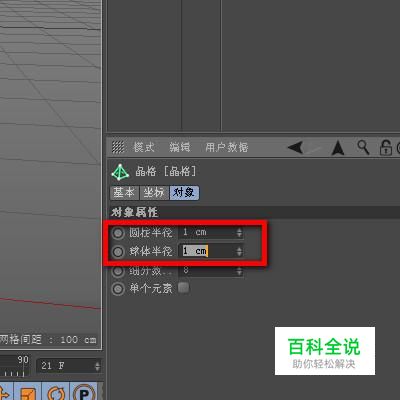Click the 细分数 stepper arrows
The width and height of the screenshot is (400, 400).
(239, 271)
